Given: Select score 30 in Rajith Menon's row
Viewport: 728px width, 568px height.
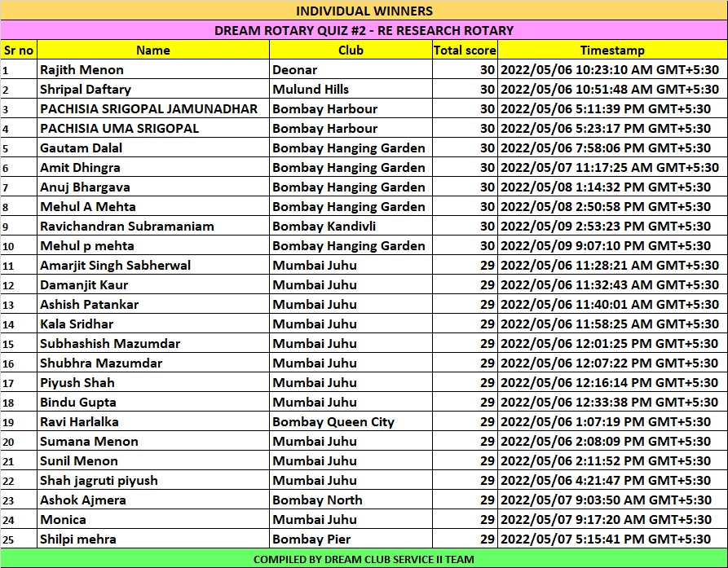Looking at the screenshot, I should click(x=465, y=69).
